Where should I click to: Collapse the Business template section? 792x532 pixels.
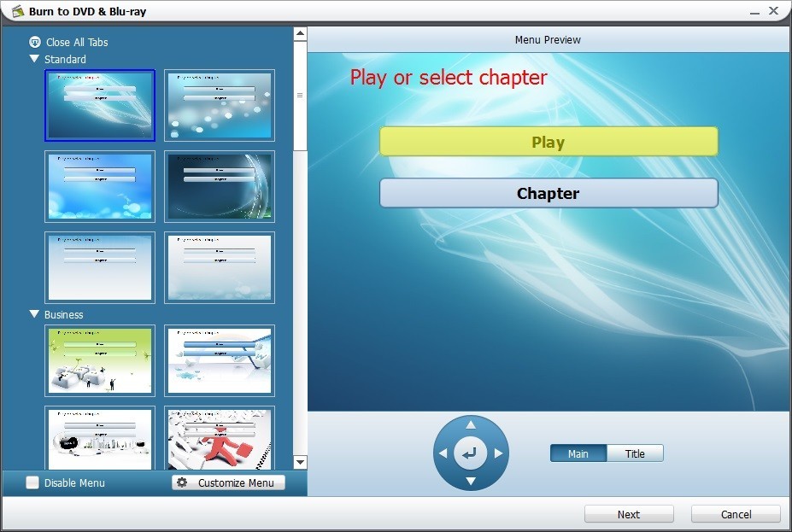[x=34, y=314]
